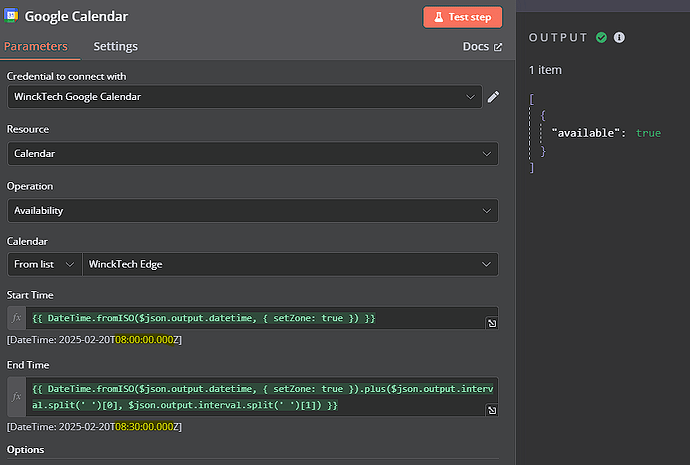
Task: Click the Options section heading
Action: (26, 450)
